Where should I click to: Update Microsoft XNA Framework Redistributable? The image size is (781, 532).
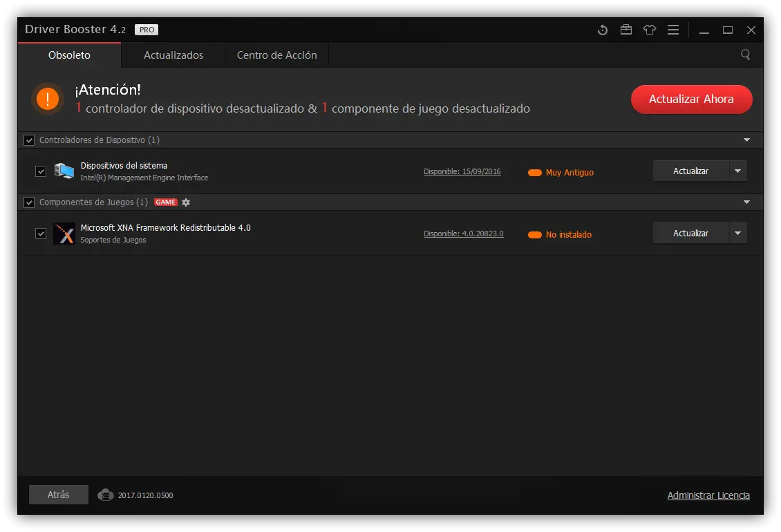(691, 233)
